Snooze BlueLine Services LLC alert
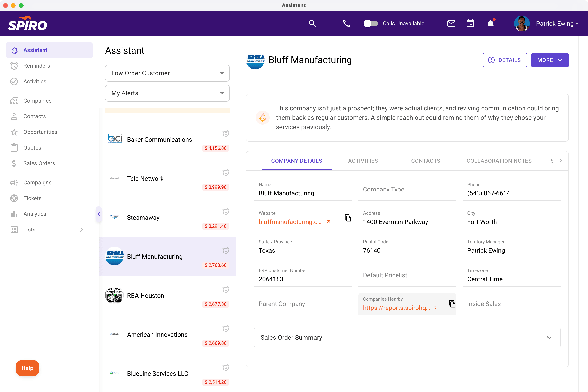The image size is (588, 392). pyautogui.click(x=226, y=367)
